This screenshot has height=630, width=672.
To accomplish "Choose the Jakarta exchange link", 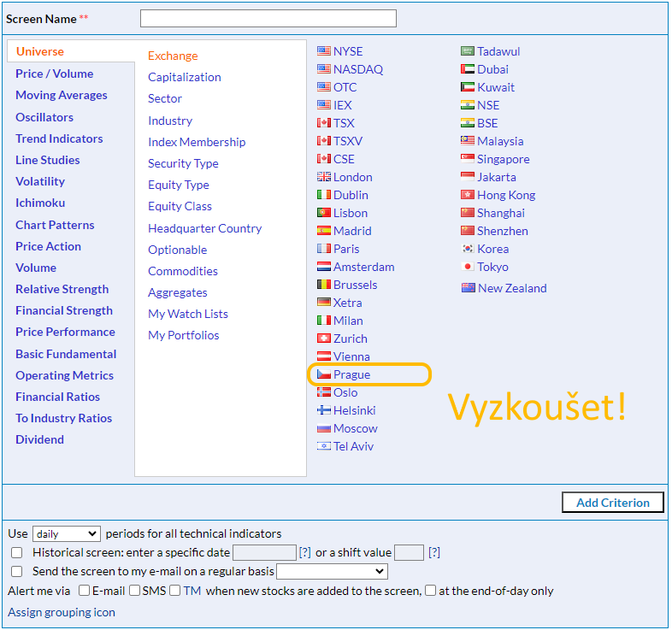I will pyautogui.click(x=496, y=177).
